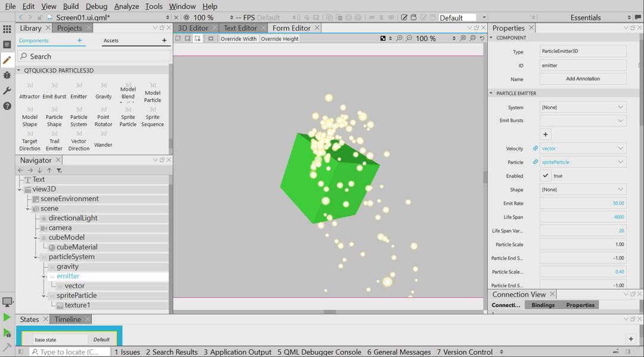The width and height of the screenshot is (644, 357).
Task: Click the green Run project button
Action: click(x=7, y=318)
